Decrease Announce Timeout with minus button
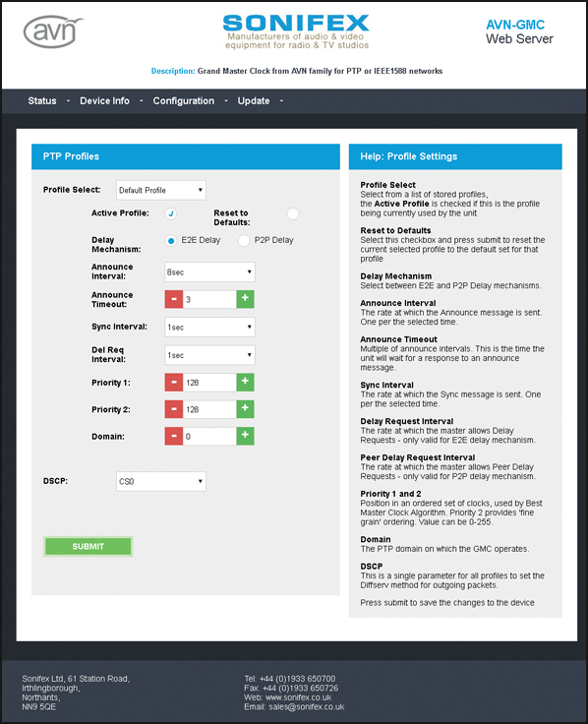This screenshot has height=724, width=588. pyautogui.click(x=174, y=299)
